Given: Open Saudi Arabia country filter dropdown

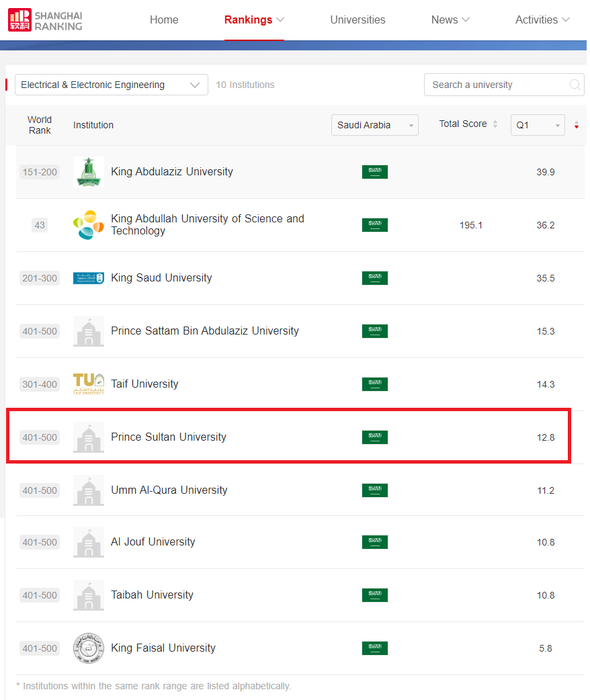Looking at the screenshot, I should pos(375,125).
